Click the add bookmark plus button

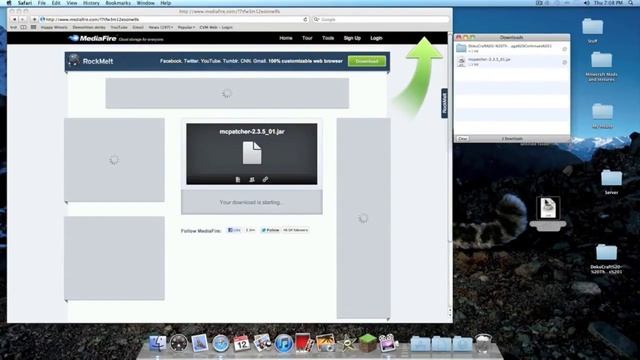34,19
